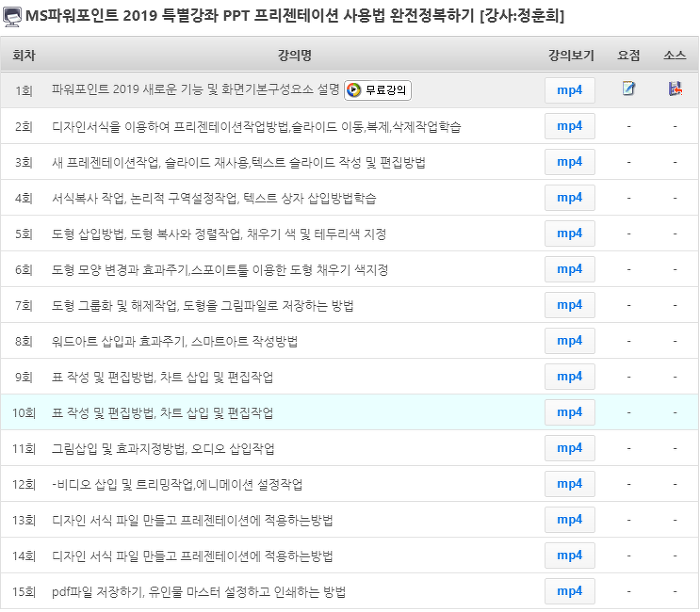Download the source file icon for lecture 1

point(675,89)
